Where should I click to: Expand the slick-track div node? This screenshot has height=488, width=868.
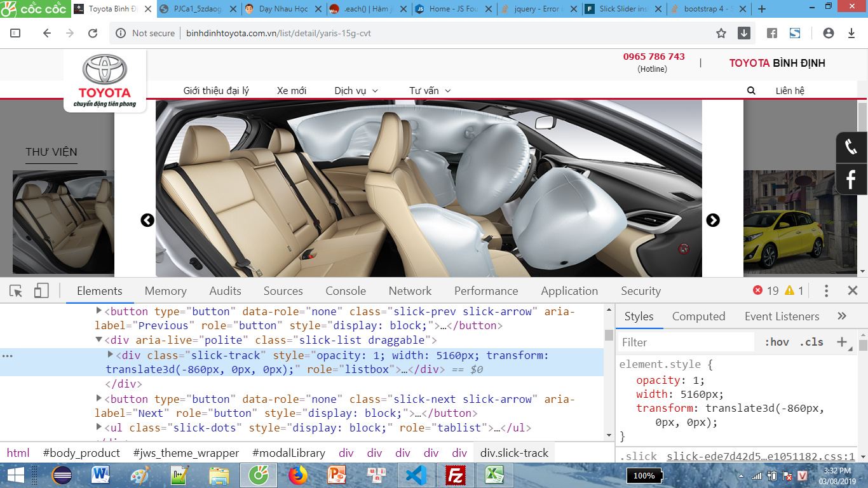click(x=111, y=355)
